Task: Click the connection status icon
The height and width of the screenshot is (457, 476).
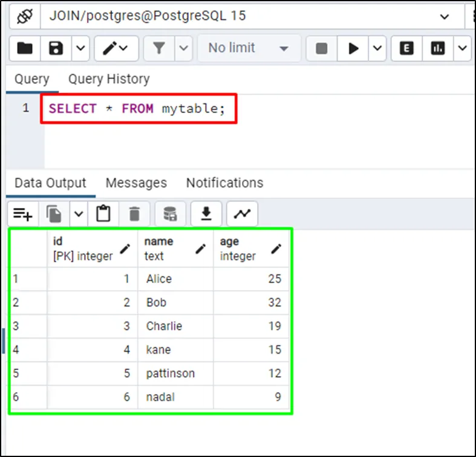Action: (x=25, y=16)
